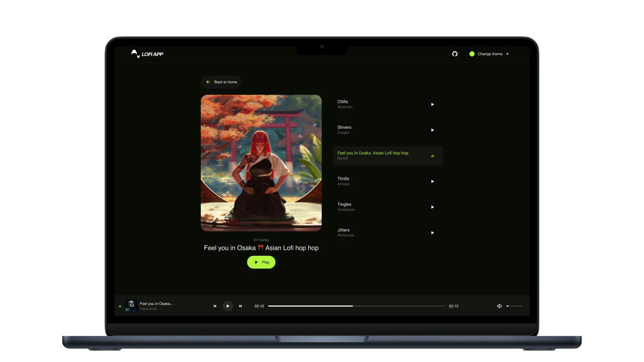Mute audio using the speaker icon
The height and width of the screenshot is (362, 644).
tap(499, 306)
